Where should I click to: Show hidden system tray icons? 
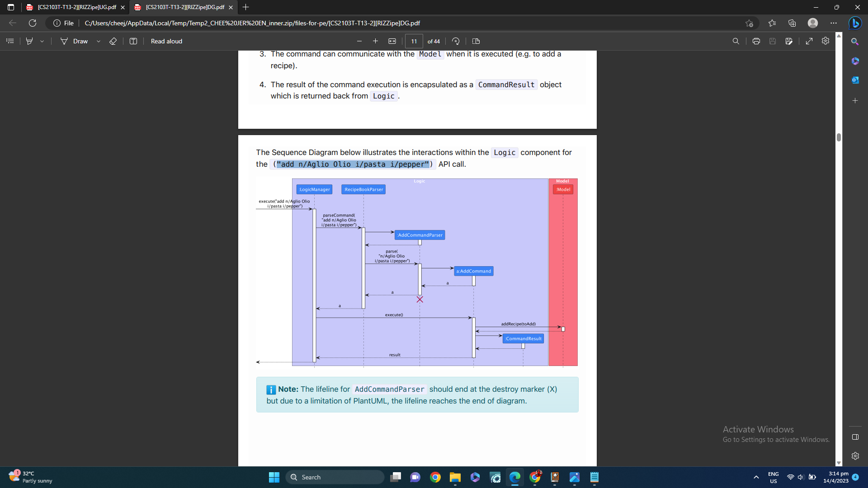[756, 477]
